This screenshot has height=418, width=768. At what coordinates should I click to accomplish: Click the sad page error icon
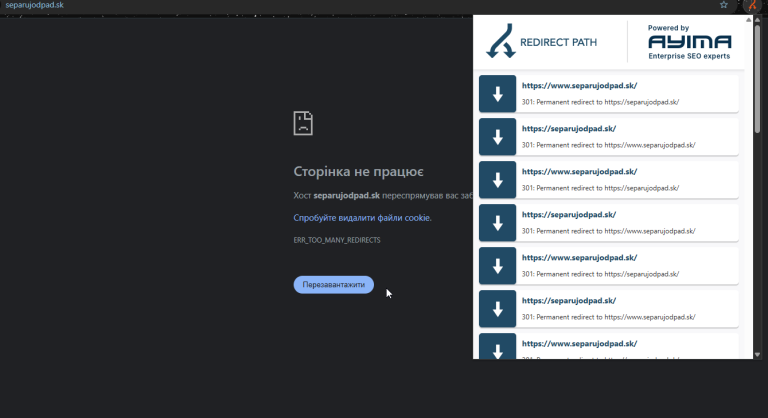[x=303, y=123]
